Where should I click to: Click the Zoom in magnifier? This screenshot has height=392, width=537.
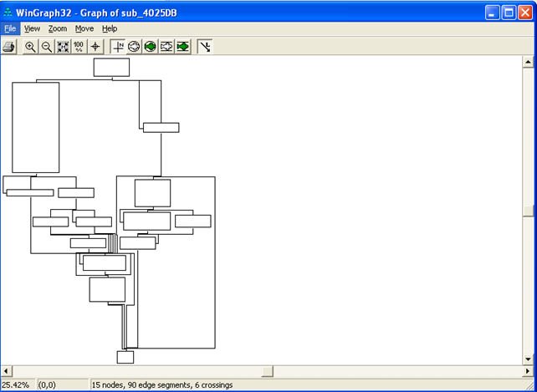(x=30, y=47)
